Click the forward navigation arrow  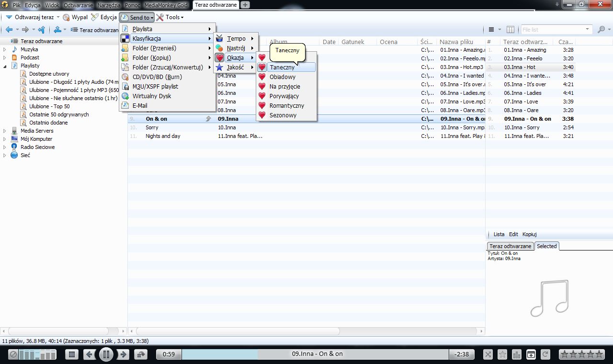pyautogui.click(x=25, y=30)
